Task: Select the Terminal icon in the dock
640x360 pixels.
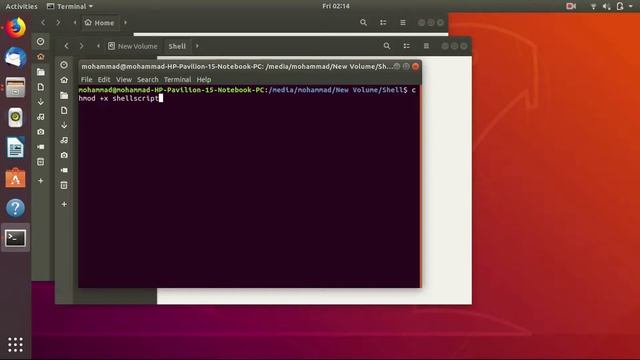Action: [x=16, y=238]
